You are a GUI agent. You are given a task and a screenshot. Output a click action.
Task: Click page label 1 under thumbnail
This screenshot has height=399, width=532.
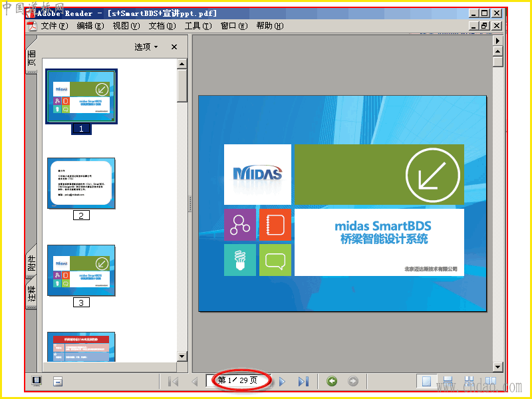pos(81,128)
